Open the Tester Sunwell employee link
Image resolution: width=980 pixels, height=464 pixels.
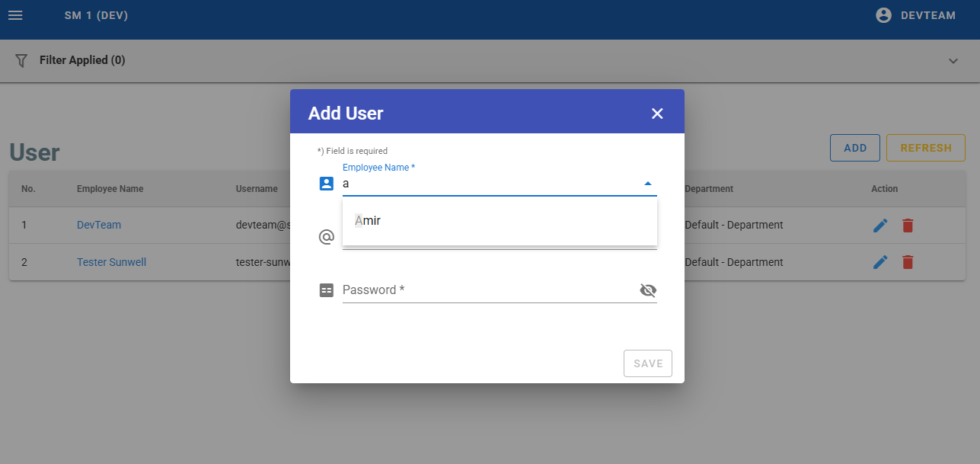[111, 262]
